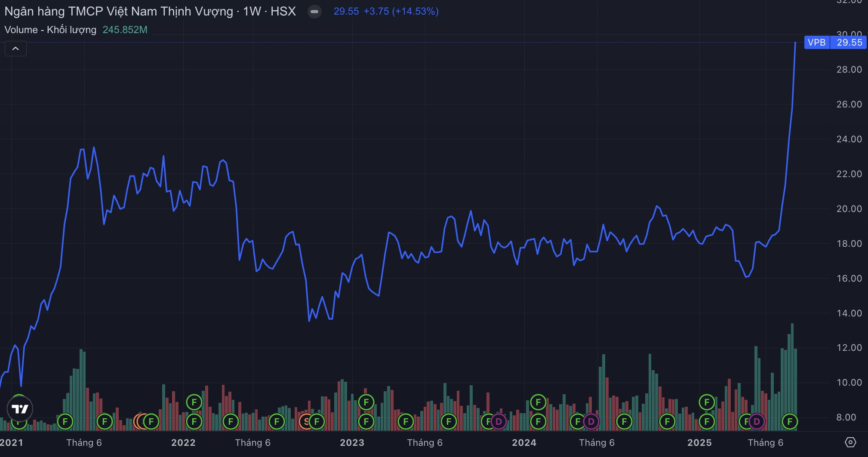Click the purple D marker in mid-2025
The image size is (868, 457).
[757, 422]
